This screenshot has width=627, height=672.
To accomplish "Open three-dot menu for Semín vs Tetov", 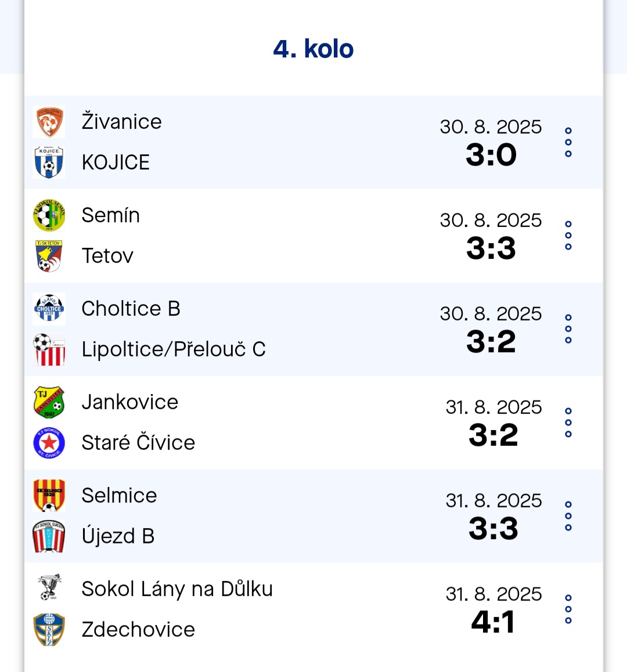I will [568, 236].
